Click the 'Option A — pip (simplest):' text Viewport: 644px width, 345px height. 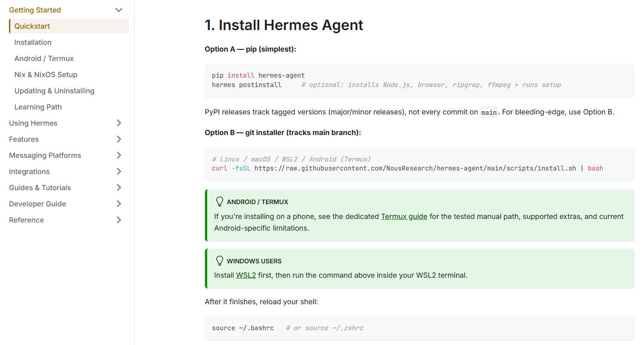pos(250,49)
